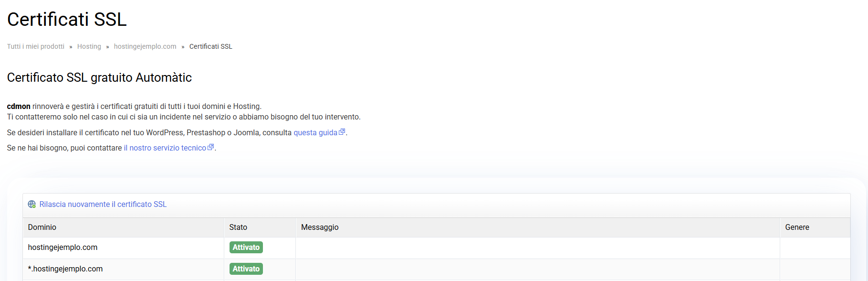The height and width of the screenshot is (281, 868).
Task: Click 'Certificato SSL gratuito Automàtic' heading
Action: [99, 77]
